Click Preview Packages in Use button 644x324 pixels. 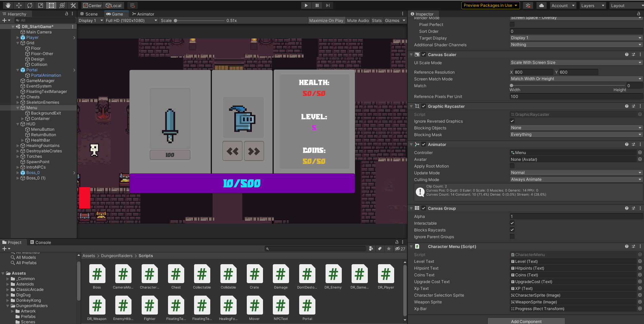491,5
